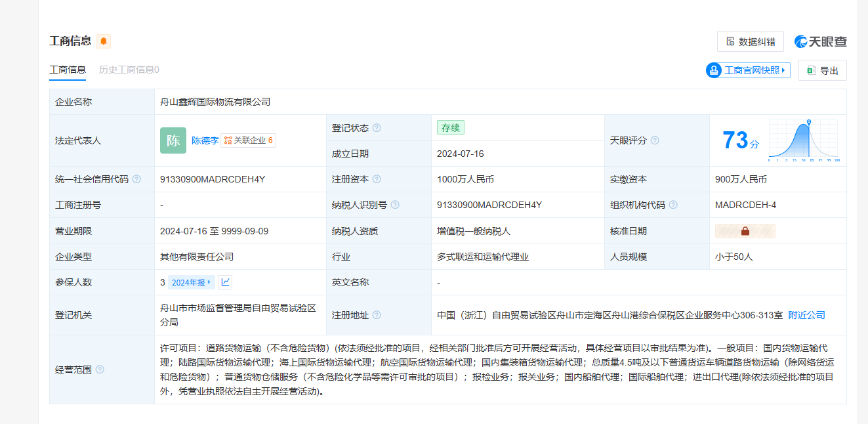Open legal representative 陈德孝 link
Screen dimensions: 868x424
(205, 140)
